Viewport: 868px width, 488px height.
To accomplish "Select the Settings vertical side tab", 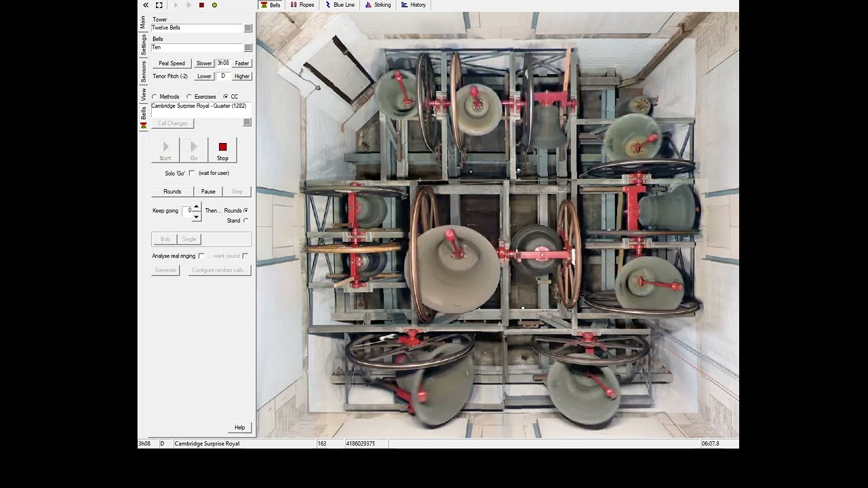I will click(143, 45).
